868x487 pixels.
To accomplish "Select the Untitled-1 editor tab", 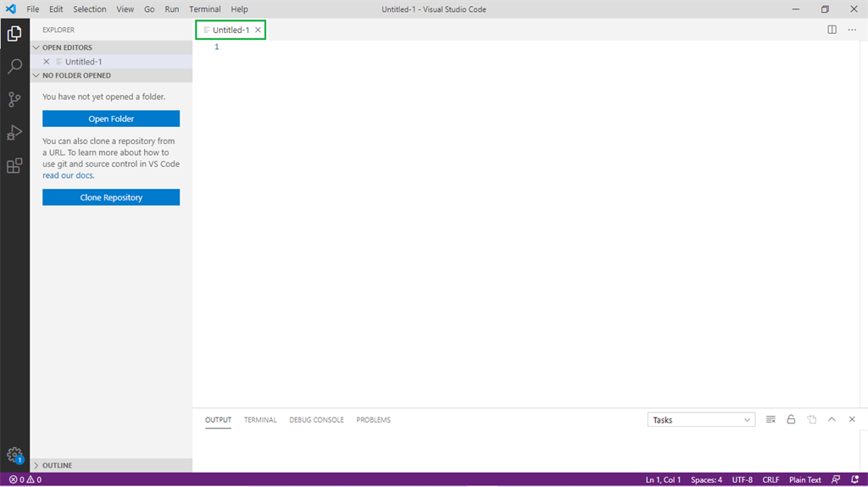I will (x=231, y=30).
